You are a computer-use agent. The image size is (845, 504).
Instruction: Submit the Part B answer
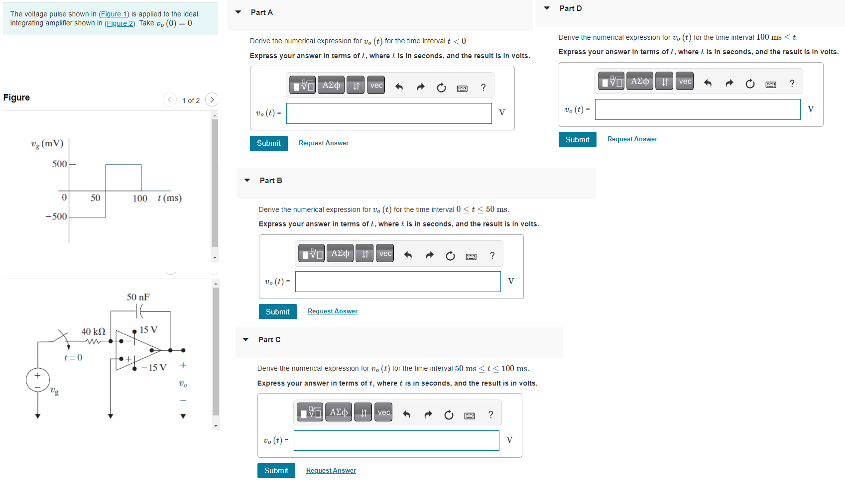277,311
